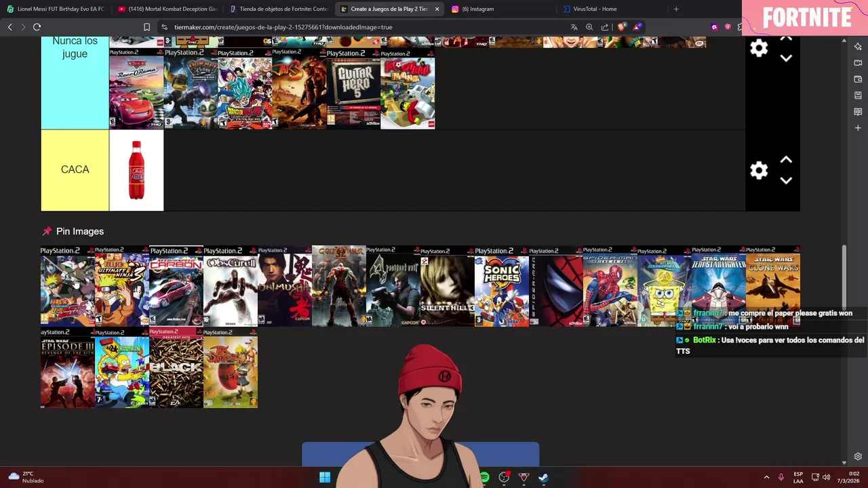Open settings gear for CACA tier row
Image resolution: width=868 pixels, height=488 pixels.
[759, 170]
